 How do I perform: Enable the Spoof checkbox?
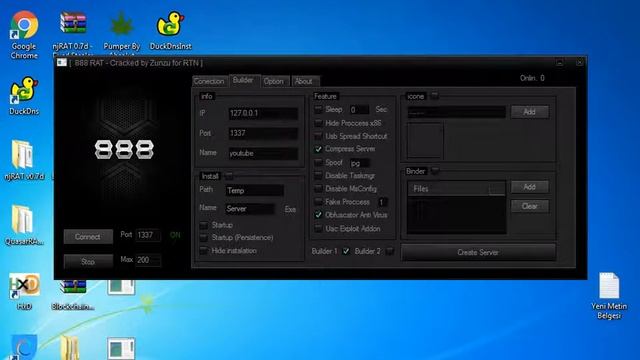tap(318, 162)
